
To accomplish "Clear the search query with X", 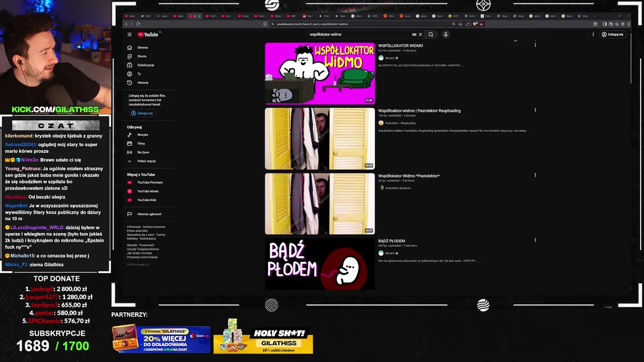I will tap(421, 35).
